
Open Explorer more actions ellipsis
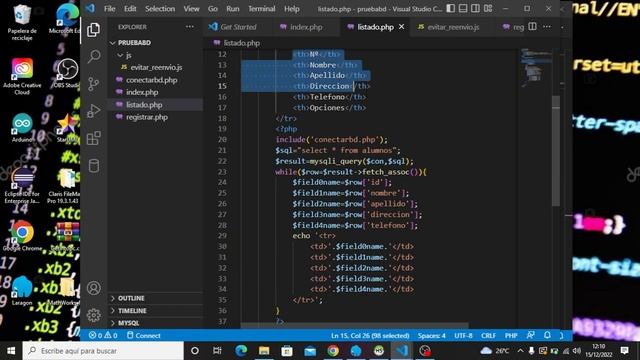[190, 27]
